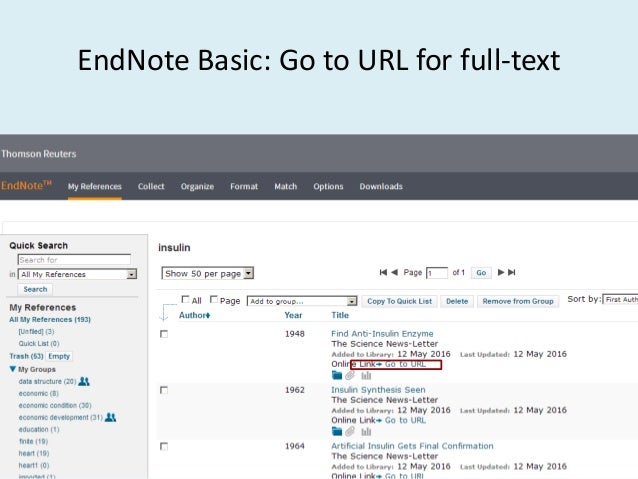Click the EndNote logo
The width and height of the screenshot is (638, 479).
(x=26, y=186)
